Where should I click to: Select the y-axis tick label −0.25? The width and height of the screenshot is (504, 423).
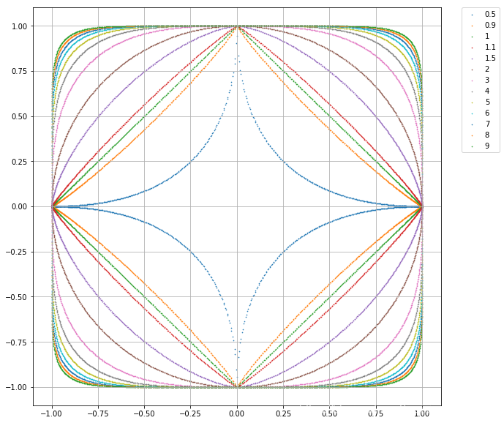point(16,252)
